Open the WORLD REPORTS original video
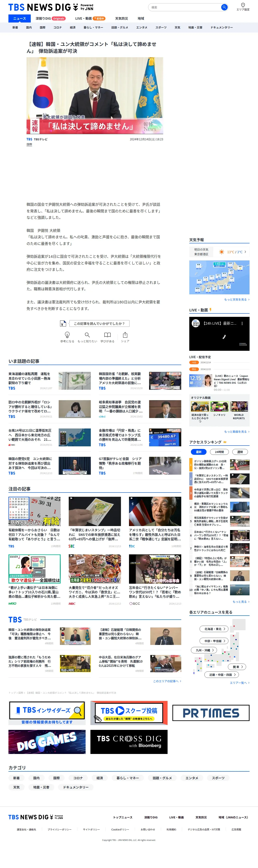This screenshot has height=868, width=258. point(239,411)
